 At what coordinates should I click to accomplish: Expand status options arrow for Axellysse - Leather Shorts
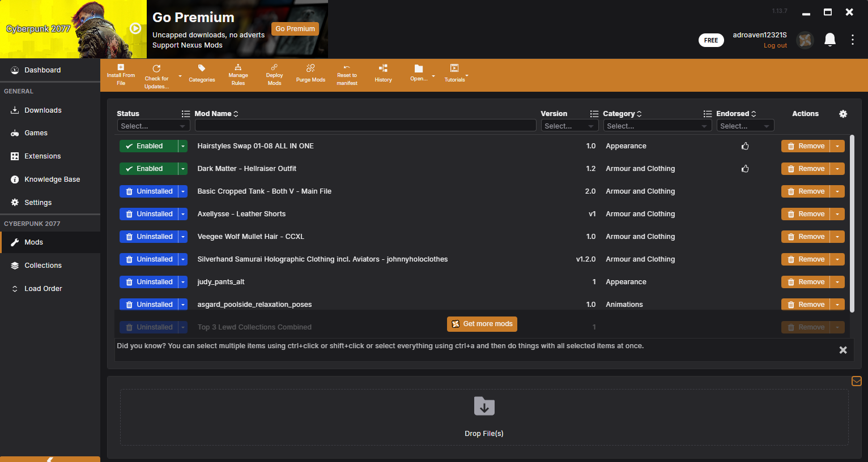[x=183, y=214]
